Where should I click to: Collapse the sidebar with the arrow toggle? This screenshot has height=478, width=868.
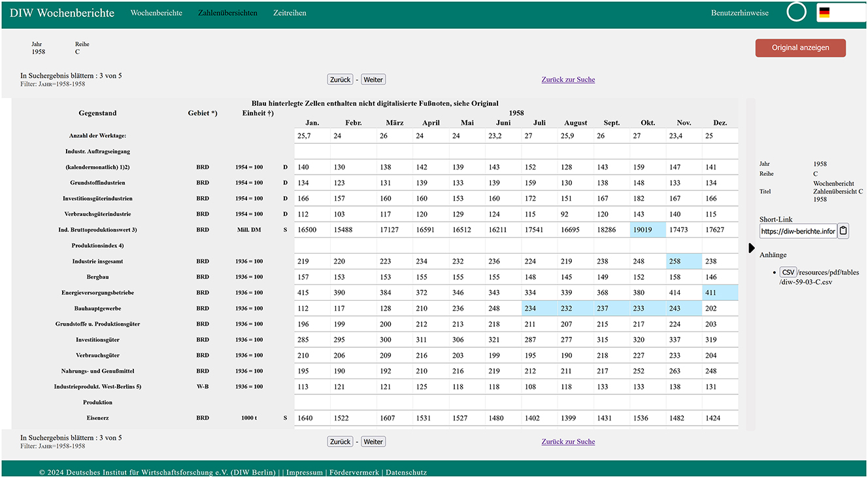click(x=750, y=247)
